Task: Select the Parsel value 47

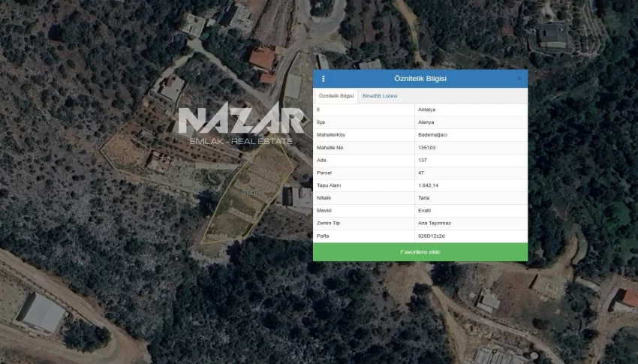Action: tap(421, 173)
